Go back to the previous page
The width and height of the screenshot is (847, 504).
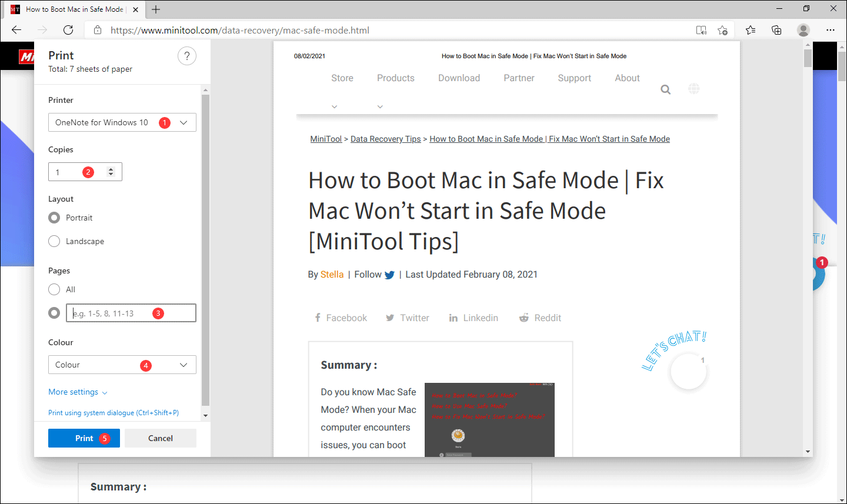tap(16, 30)
